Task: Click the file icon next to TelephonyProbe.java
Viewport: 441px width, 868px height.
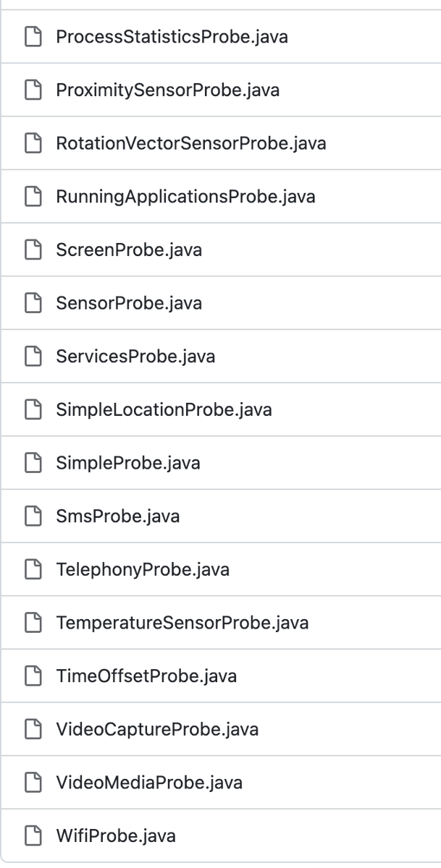Action: point(34,570)
